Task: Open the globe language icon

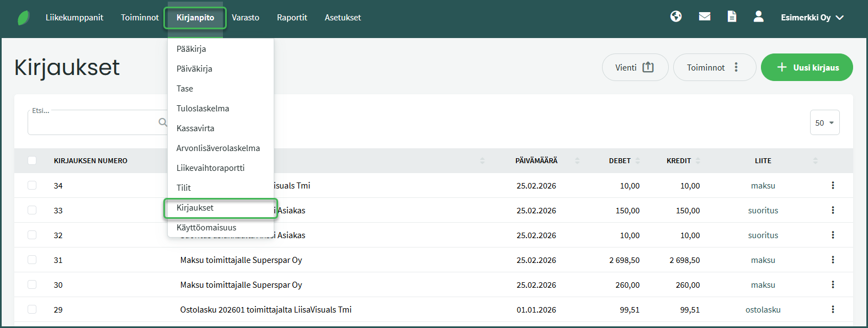Action: (676, 17)
